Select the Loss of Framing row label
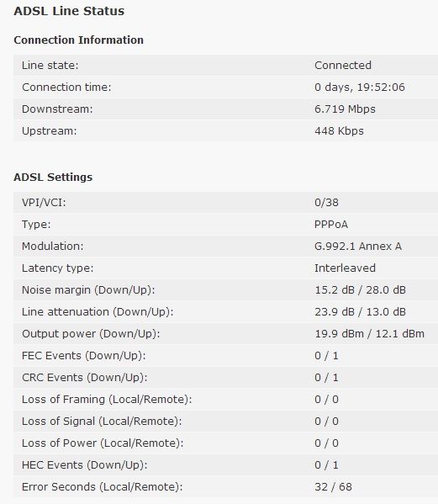Screen dimensions: 438x504 pyautogui.click(x=107, y=400)
